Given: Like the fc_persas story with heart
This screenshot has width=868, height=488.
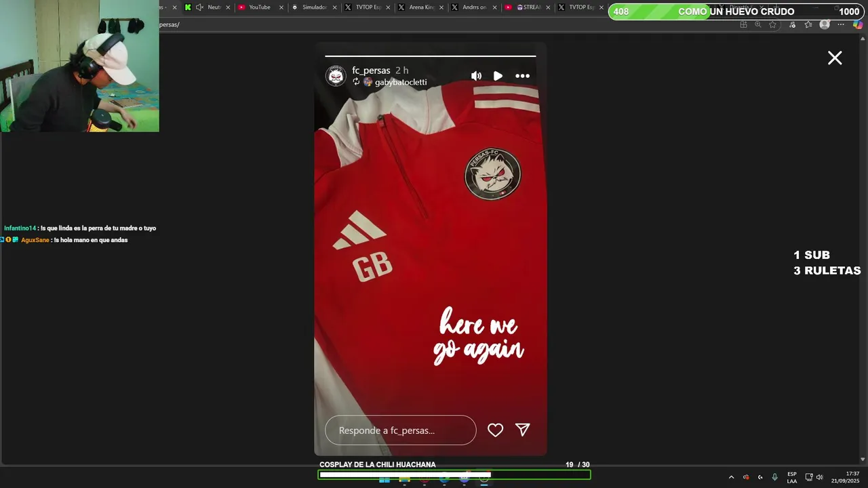Looking at the screenshot, I should coord(496,430).
